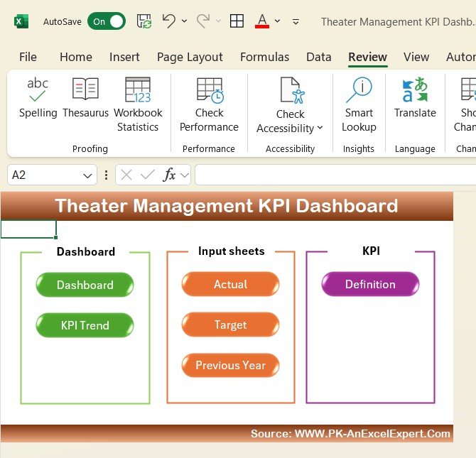Click the black KPI heading text
The height and width of the screenshot is (458, 476).
pos(371,251)
